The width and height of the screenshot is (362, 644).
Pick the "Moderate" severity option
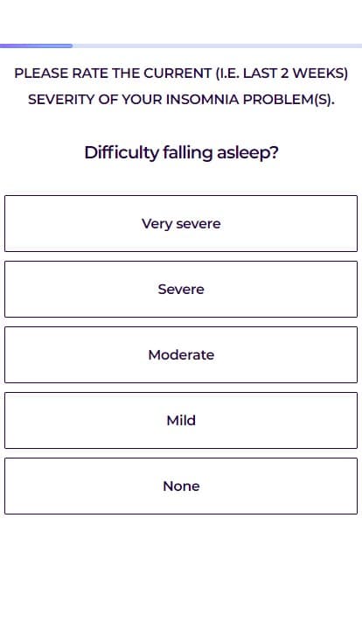point(181,355)
